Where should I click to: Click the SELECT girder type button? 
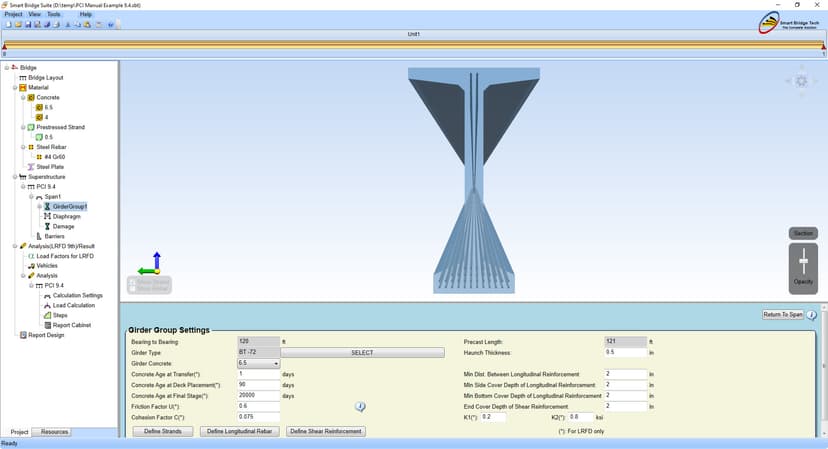[x=362, y=352]
